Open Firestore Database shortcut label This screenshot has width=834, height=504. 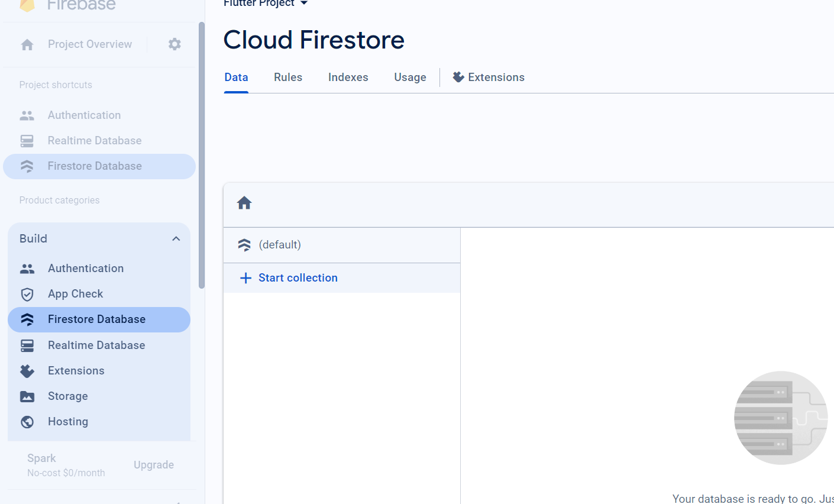click(x=95, y=166)
